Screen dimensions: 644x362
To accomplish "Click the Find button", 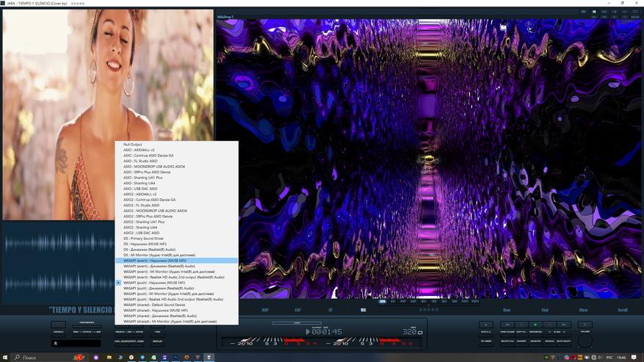I will pos(544,310).
